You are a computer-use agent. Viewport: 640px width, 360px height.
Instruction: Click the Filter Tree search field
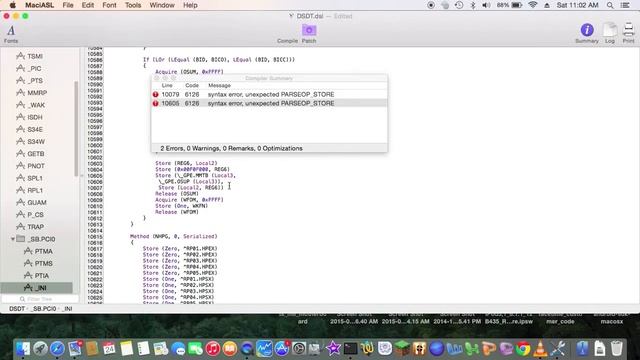click(x=40, y=299)
